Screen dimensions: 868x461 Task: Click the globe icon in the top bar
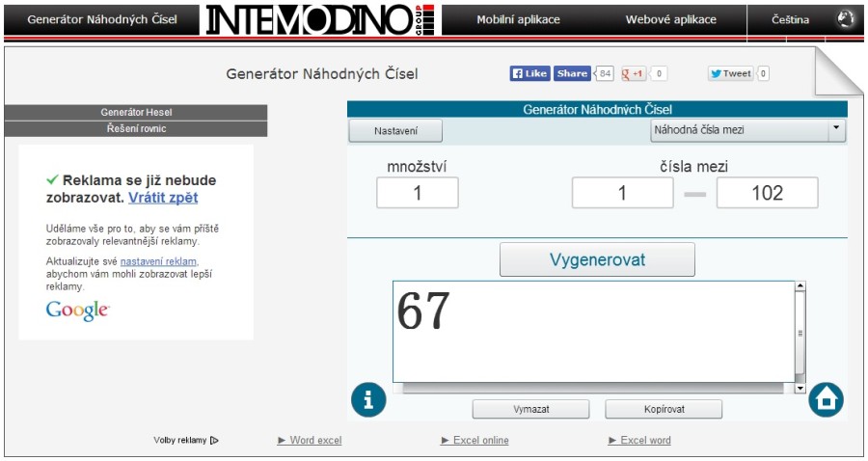(x=846, y=19)
